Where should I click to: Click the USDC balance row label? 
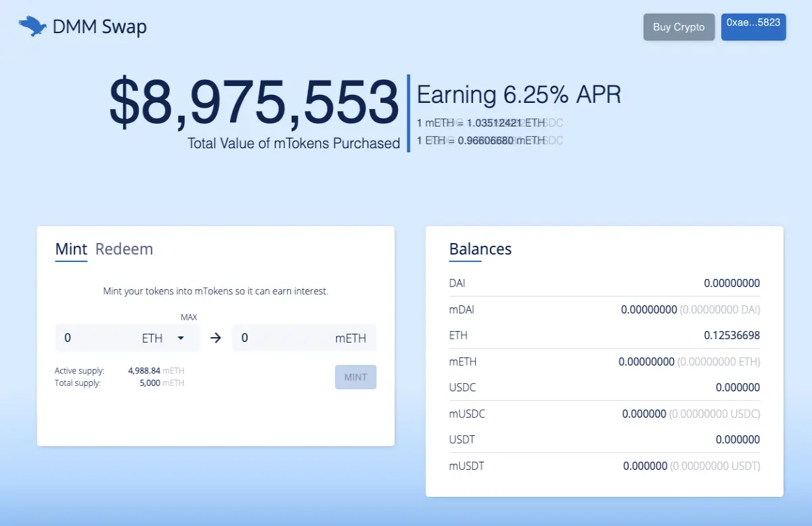tap(463, 388)
